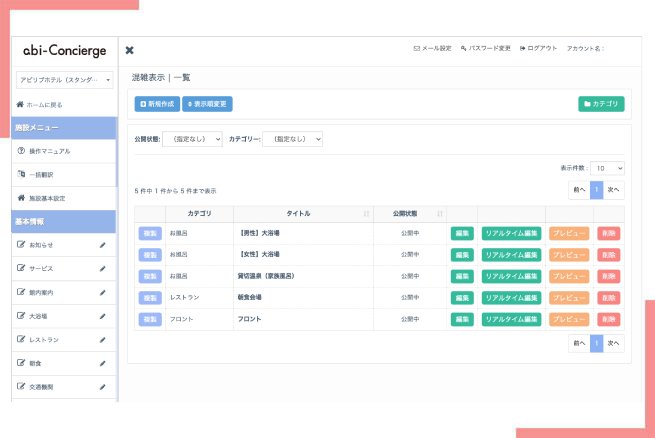Click 次へ in the pagination above the table
Screen dimensions: 655x438
(614, 190)
